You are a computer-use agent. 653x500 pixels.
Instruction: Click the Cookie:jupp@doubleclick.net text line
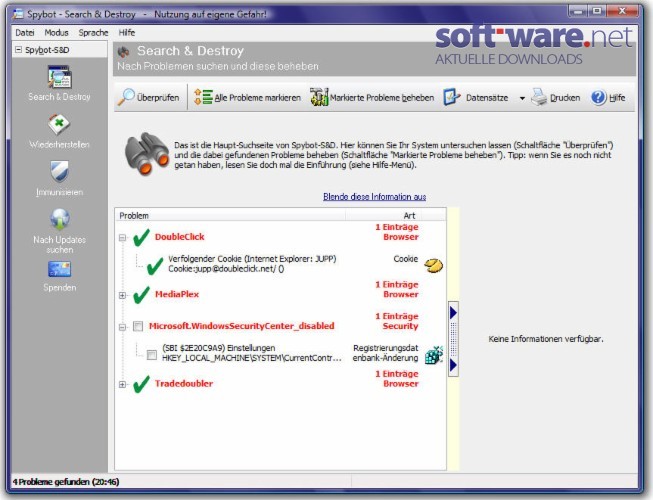(x=226, y=269)
